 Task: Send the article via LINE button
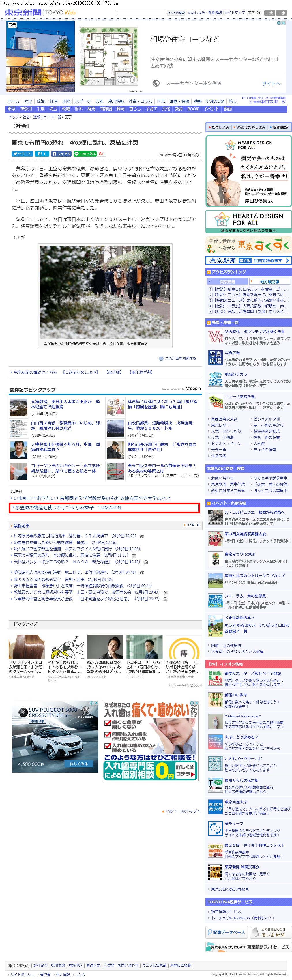(85, 154)
